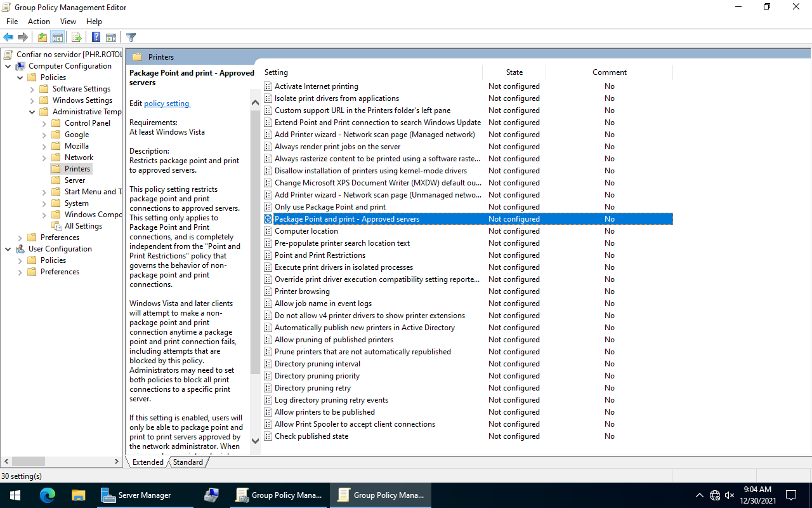Collapse the Computer Configuration tree node
812x508 pixels.
(8, 66)
